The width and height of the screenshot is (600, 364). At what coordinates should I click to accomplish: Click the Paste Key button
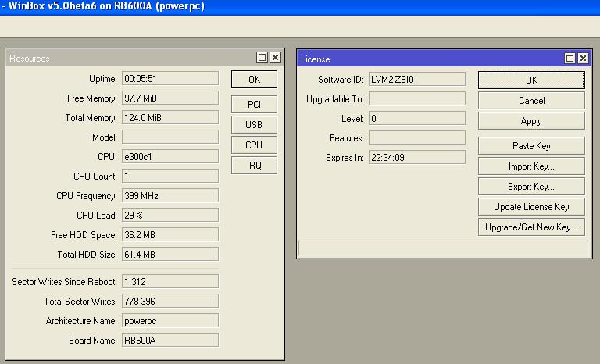[531, 146]
